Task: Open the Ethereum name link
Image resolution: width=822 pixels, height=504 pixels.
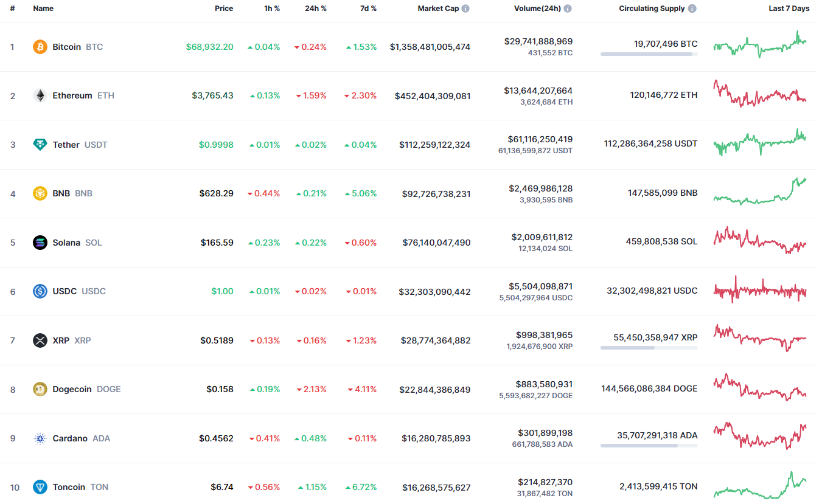Action: point(72,95)
